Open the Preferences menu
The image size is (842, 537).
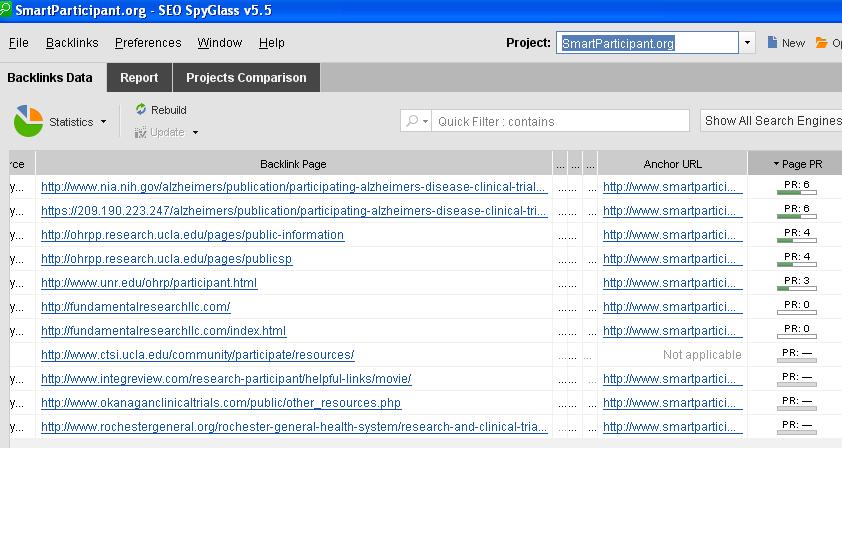(x=148, y=43)
